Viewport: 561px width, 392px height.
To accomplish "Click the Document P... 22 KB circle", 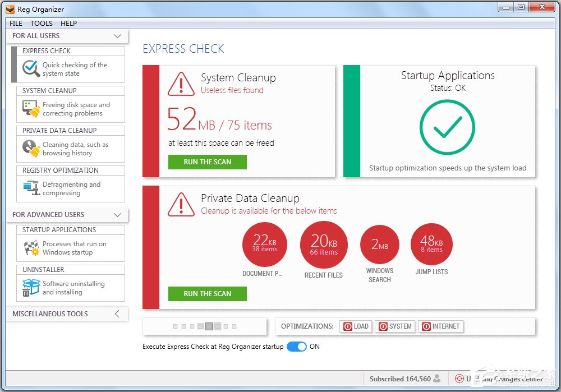I will 264,245.
